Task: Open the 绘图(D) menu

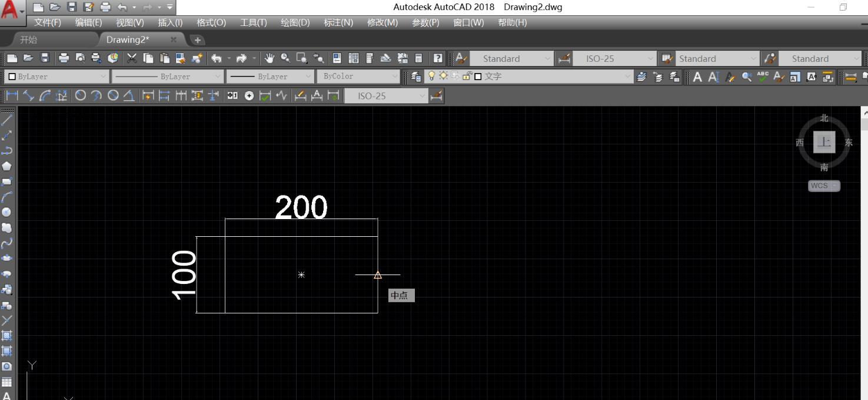Action: point(295,22)
